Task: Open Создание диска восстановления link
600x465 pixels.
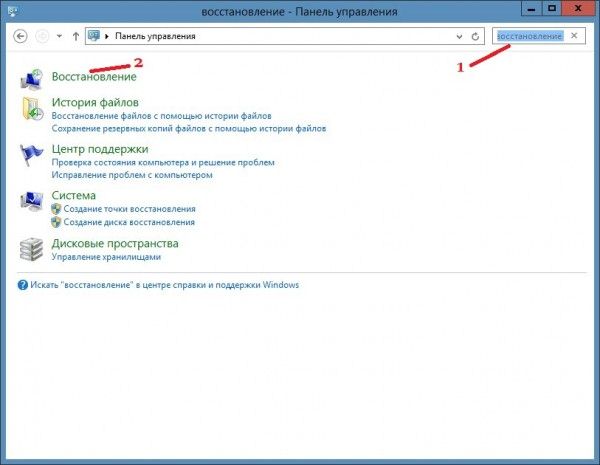Action: [x=129, y=222]
